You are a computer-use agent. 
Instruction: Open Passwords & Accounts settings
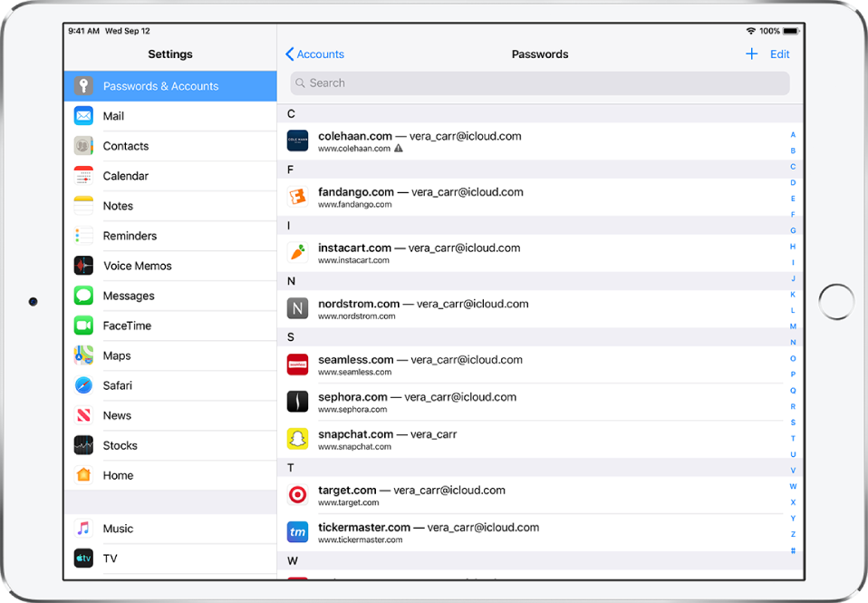tap(170, 86)
